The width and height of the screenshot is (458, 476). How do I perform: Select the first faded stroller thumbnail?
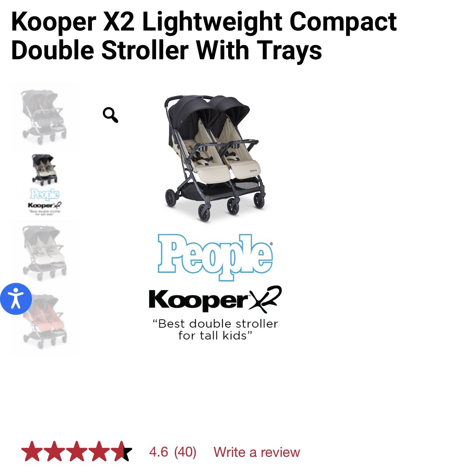[x=44, y=117]
